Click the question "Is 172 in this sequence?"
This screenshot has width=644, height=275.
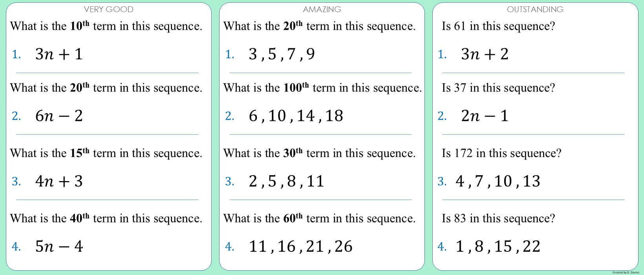click(501, 153)
